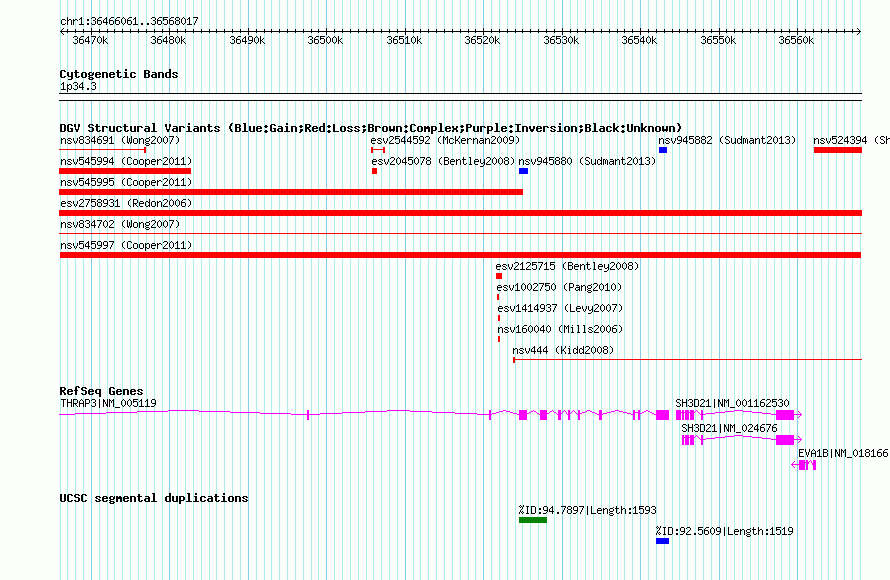Select the %ID:92.5609|Length:1519 label
This screenshot has width=890, height=580.
point(724,531)
